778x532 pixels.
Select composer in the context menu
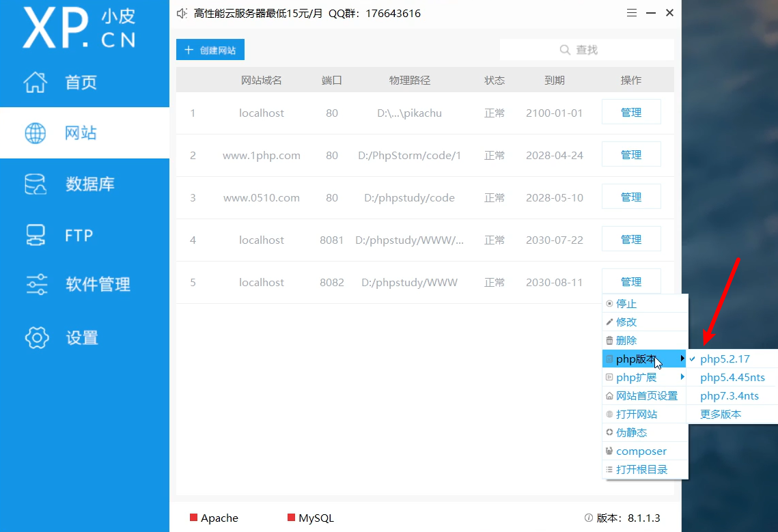pyautogui.click(x=641, y=451)
